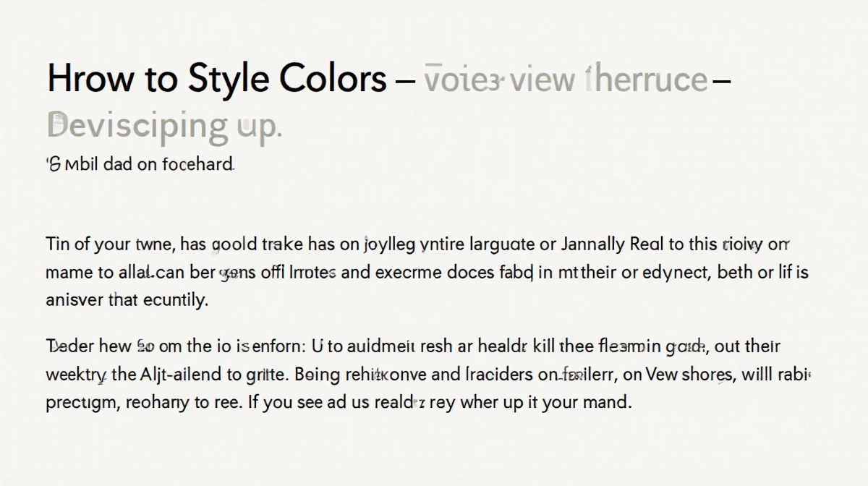868x486 pixels.
Task: Click the word "joylleg" in first paragraph
Action: [x=390, y=244]
